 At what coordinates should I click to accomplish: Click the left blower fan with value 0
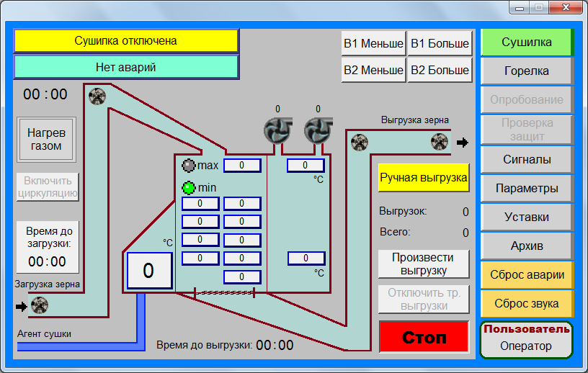277,131
